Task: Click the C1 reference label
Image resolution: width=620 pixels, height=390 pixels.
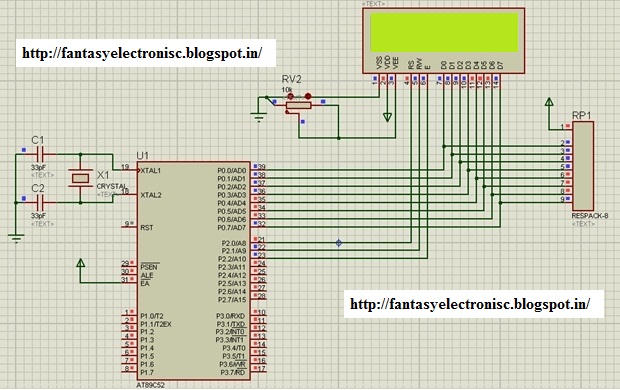Action: pos(38,140)
